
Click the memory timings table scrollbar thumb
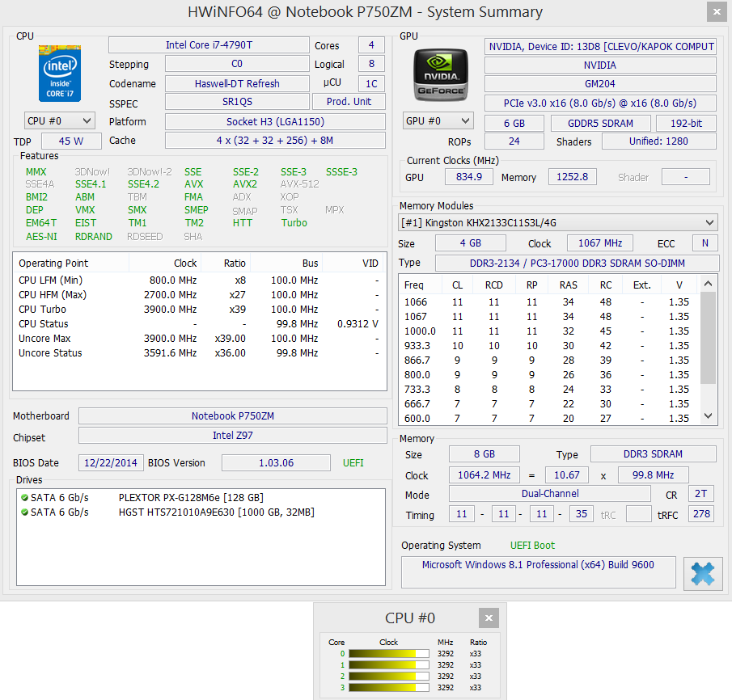click(709, 338)
